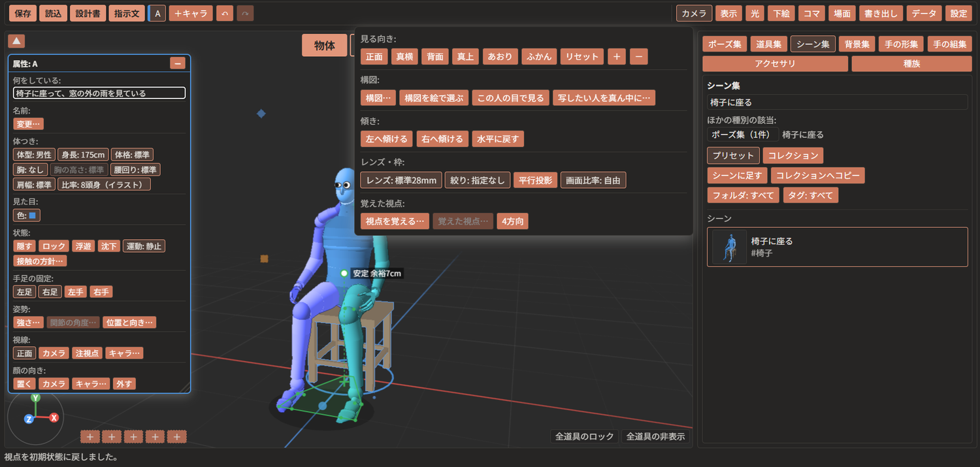Open the 画面比率: 自由 selector
This screenshot has height=467, width=980.
click(593, 180)
